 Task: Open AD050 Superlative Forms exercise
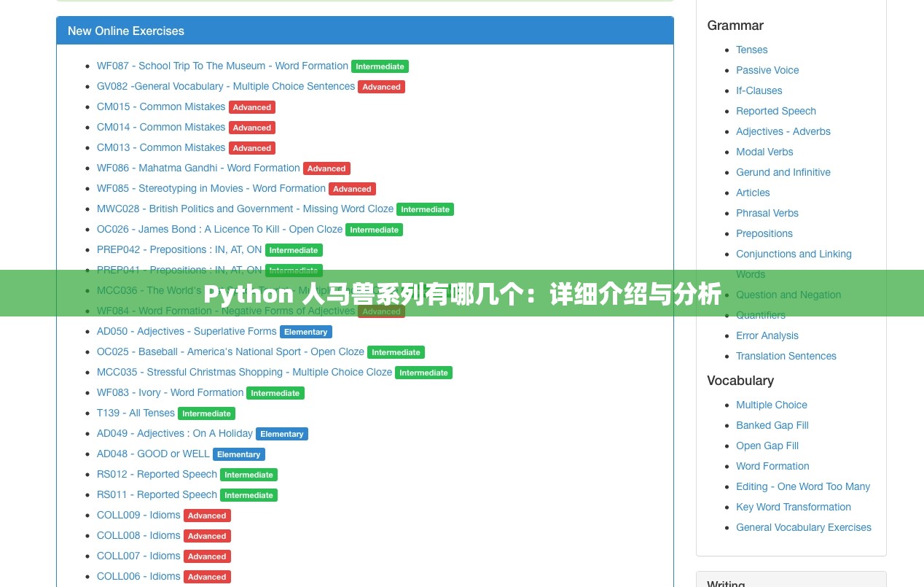coord(187,331)
